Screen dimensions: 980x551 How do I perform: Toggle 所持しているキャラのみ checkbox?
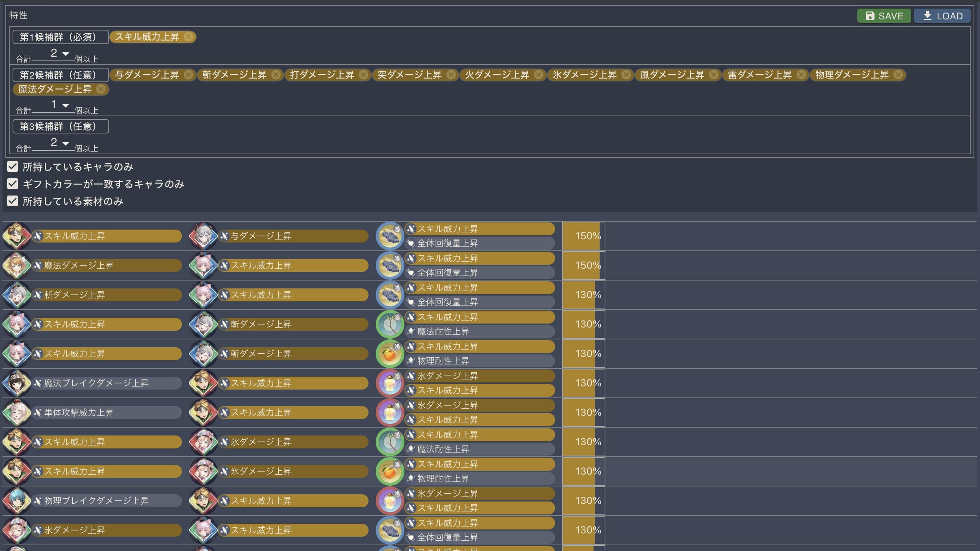point(13,166)
